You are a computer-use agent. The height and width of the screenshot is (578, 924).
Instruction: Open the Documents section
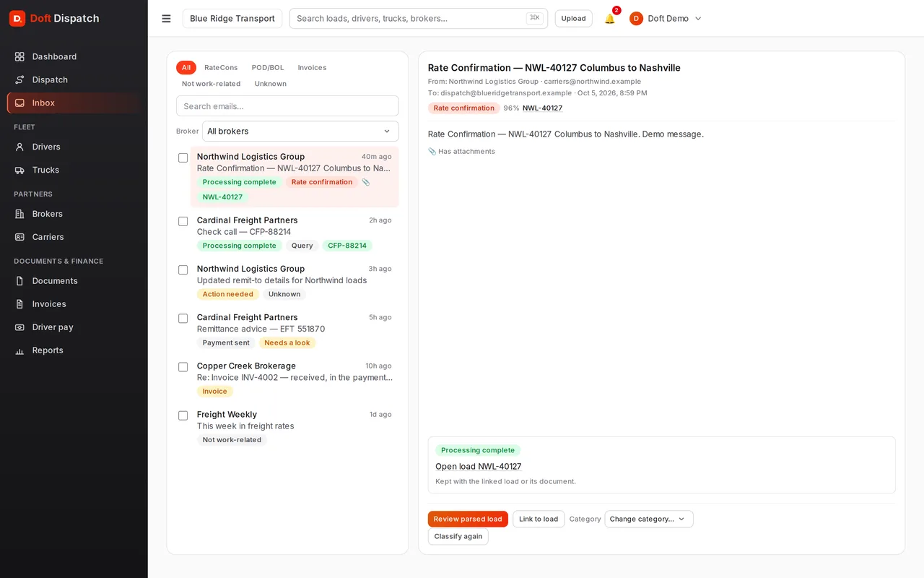[74, 281]
